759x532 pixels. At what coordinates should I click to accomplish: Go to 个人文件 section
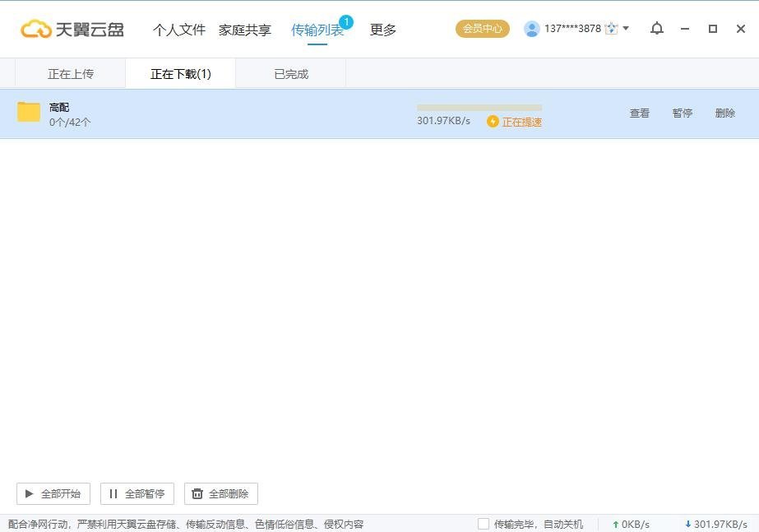click(179, 30)
